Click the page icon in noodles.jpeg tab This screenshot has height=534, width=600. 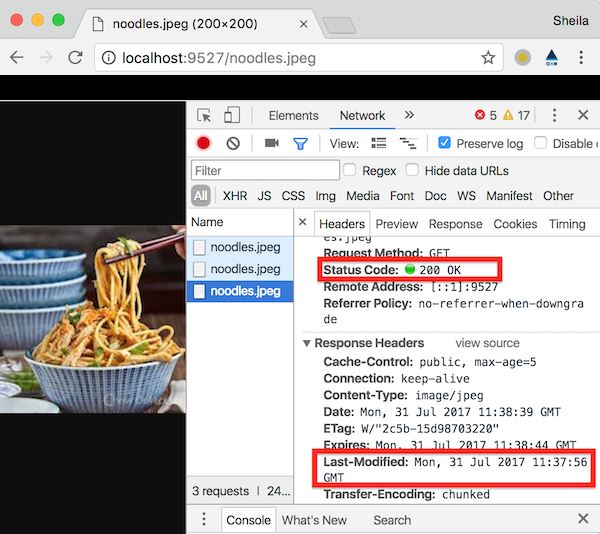pyautogui.click(x=98, y=24)
